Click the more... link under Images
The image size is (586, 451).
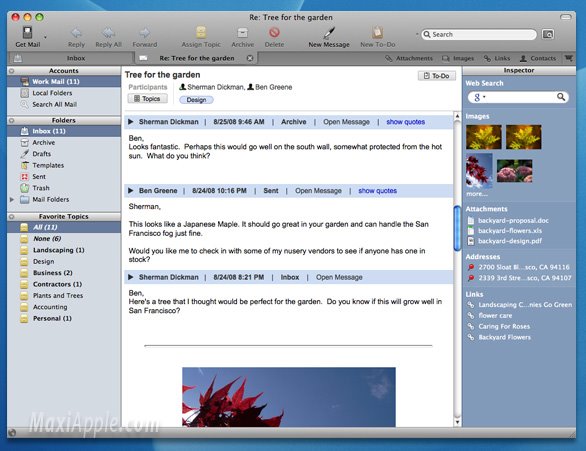pos(476,194)
